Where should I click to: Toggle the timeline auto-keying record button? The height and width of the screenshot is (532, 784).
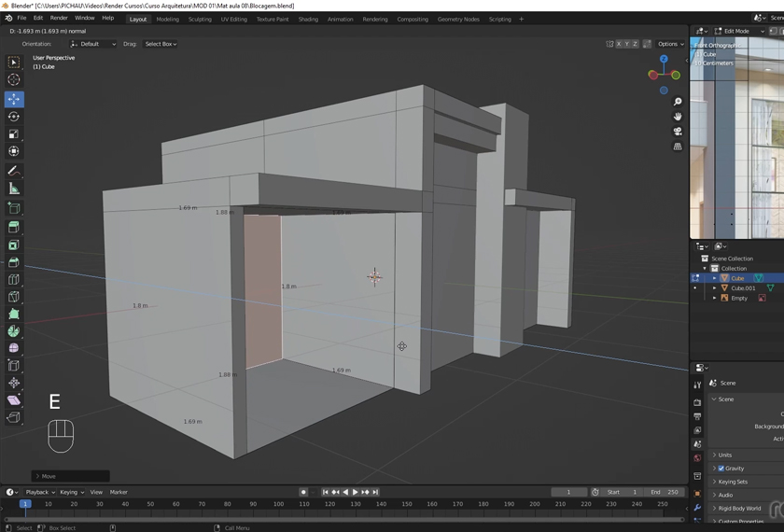point(303,492)
